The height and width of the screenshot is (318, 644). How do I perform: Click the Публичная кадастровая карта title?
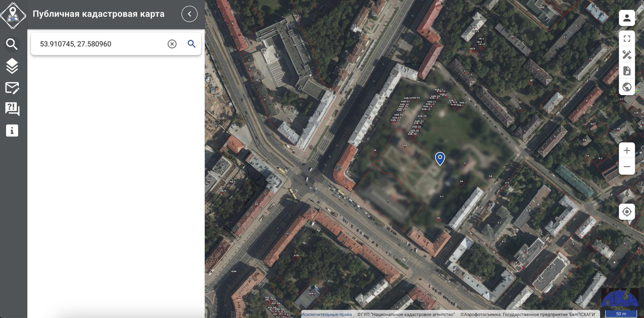98,14
